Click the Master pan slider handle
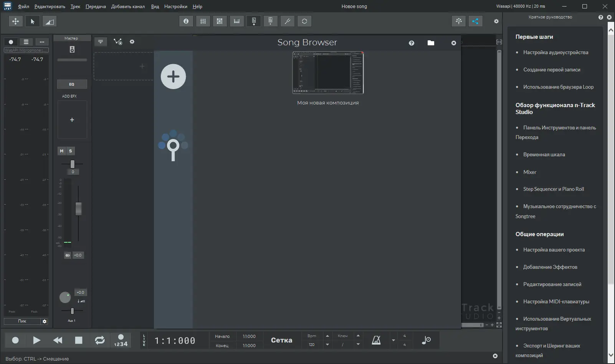Screen dimensions: 615x364 pos(72,164)
